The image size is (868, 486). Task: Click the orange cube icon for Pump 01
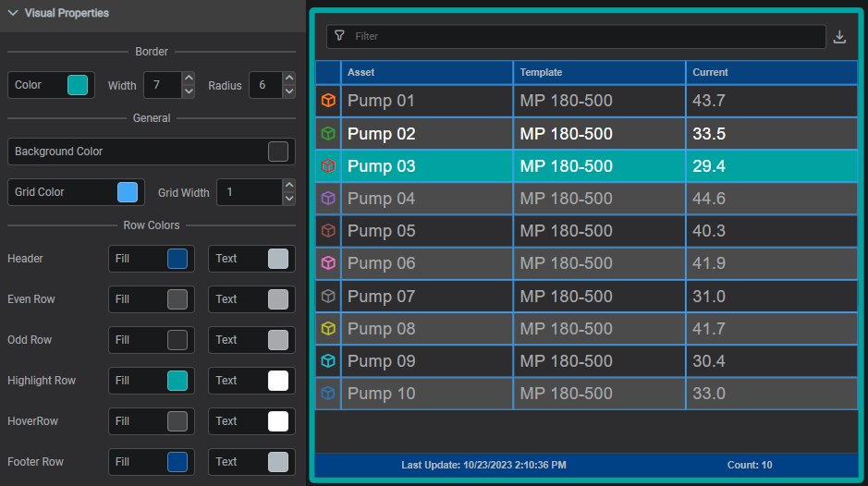pos(328,101)
